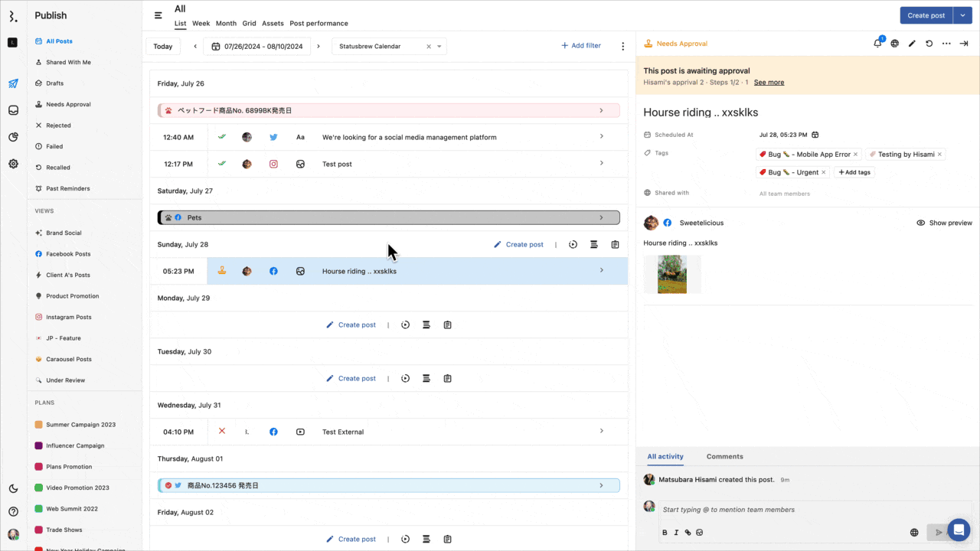980x551 pixels.
Task: Expand the ペットフード商品No. 6899BK発売日 bar
Action: [389, 111]
